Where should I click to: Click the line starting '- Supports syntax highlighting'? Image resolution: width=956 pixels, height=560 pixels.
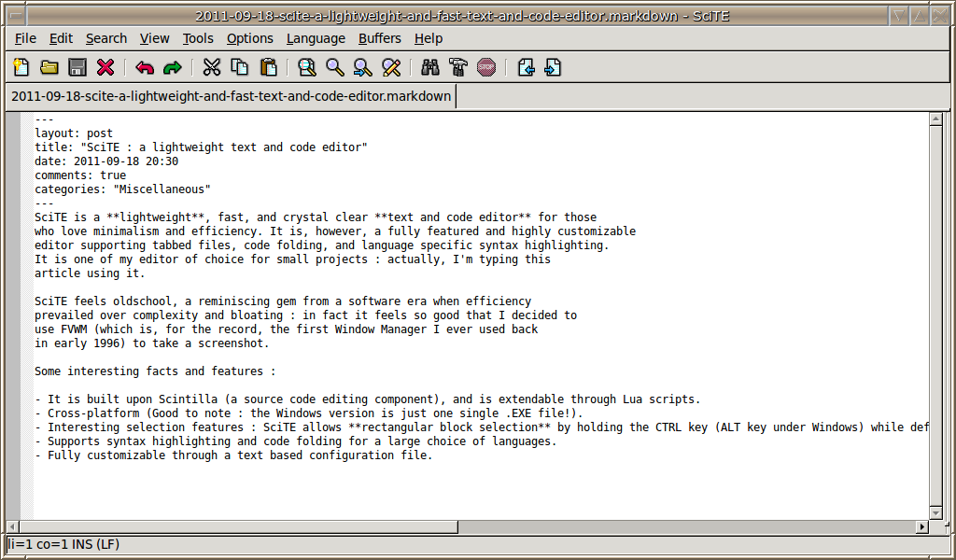[296, 441]
